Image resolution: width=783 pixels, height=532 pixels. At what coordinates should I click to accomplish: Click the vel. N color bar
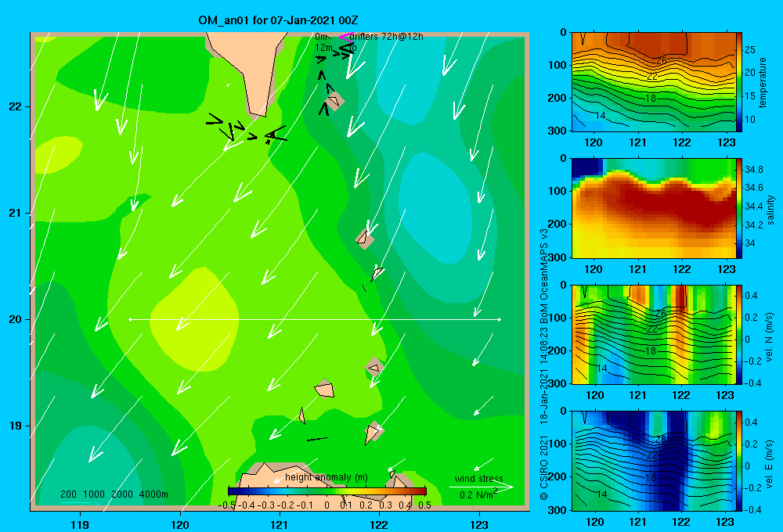coord(739,334)
